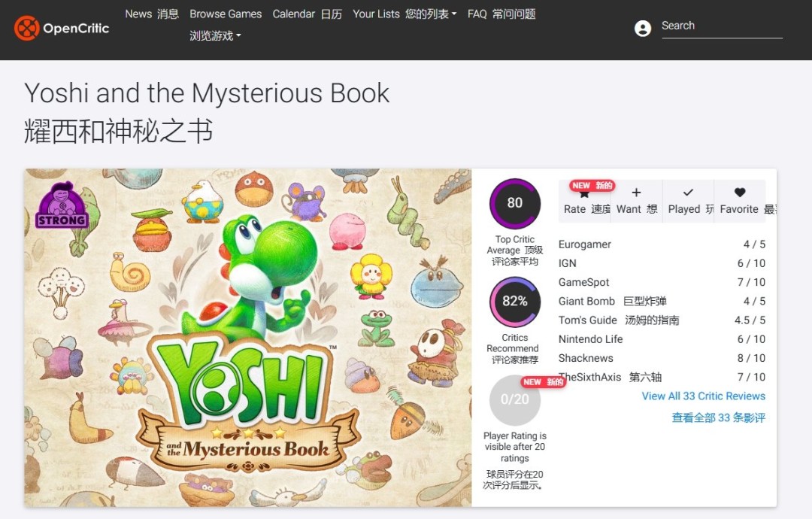This screenshot has width=812, height=519.
Task: Click the Shacknews score 8 / 10
Action: (x=751, y=359)
